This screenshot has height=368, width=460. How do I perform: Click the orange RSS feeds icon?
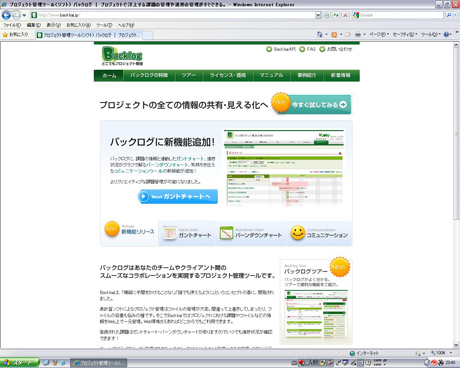(x=334, y=34)
